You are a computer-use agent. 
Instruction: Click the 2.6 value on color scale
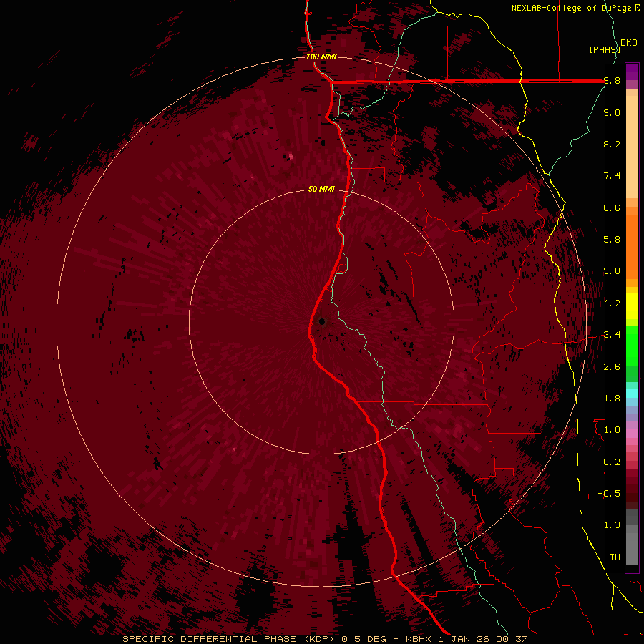click(x=612, y=367)
